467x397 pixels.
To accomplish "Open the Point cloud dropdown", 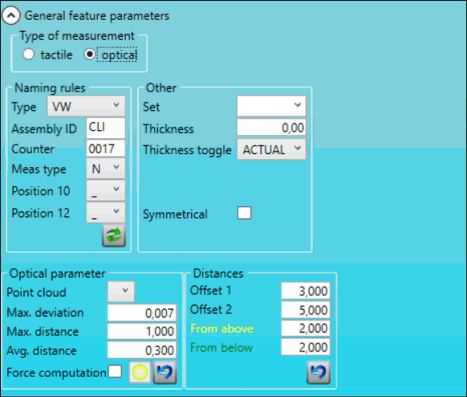I will tap(121, 291).
